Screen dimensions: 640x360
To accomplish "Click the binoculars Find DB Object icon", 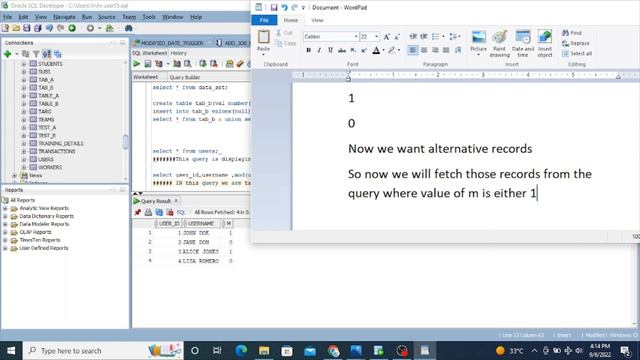I will coord(129,28).
